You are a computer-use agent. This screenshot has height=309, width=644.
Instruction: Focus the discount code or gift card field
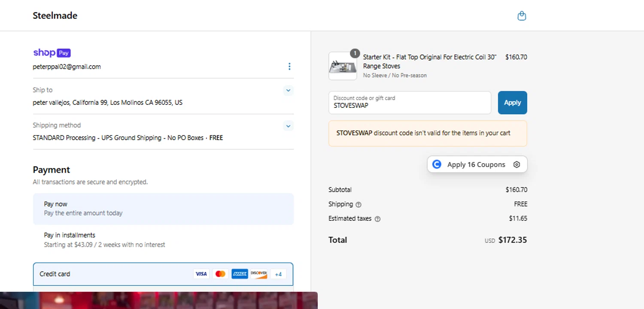tap(410, 103)
